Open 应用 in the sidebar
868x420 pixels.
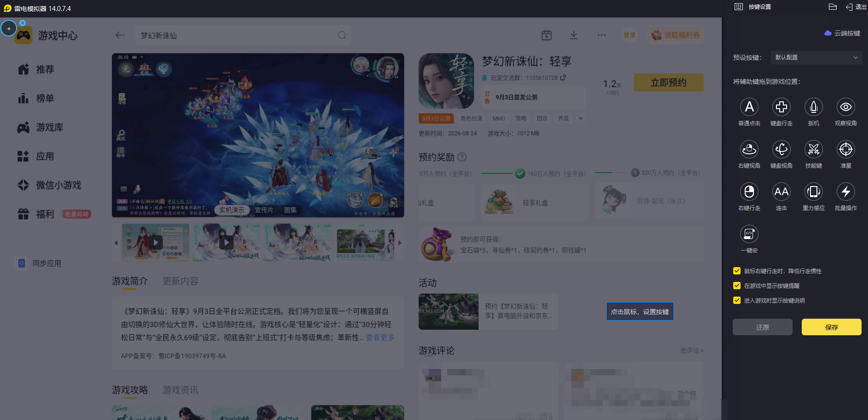[36, 157]
